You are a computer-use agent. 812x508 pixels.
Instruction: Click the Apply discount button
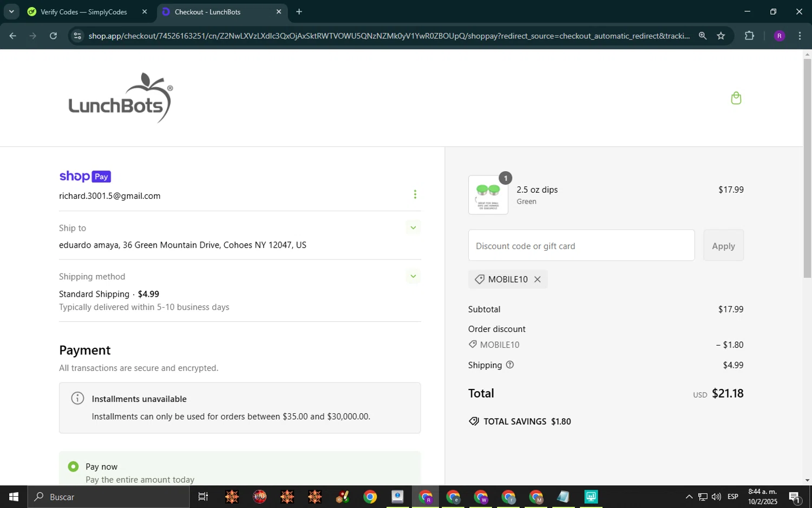723,245
